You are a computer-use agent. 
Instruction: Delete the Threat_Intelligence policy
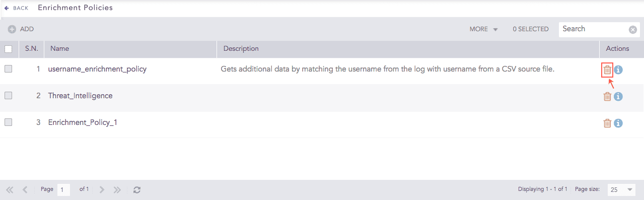607,97
